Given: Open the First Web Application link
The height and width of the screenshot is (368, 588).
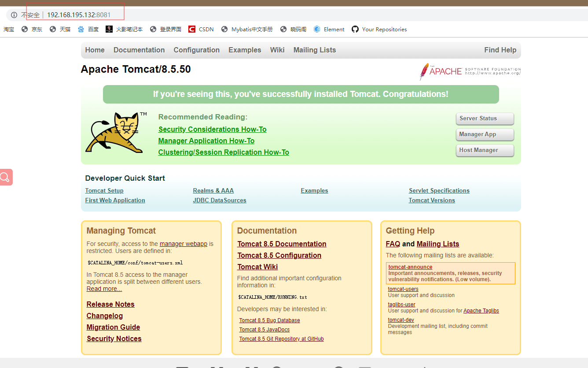Looking at the screenshot, I should [115, 201].
